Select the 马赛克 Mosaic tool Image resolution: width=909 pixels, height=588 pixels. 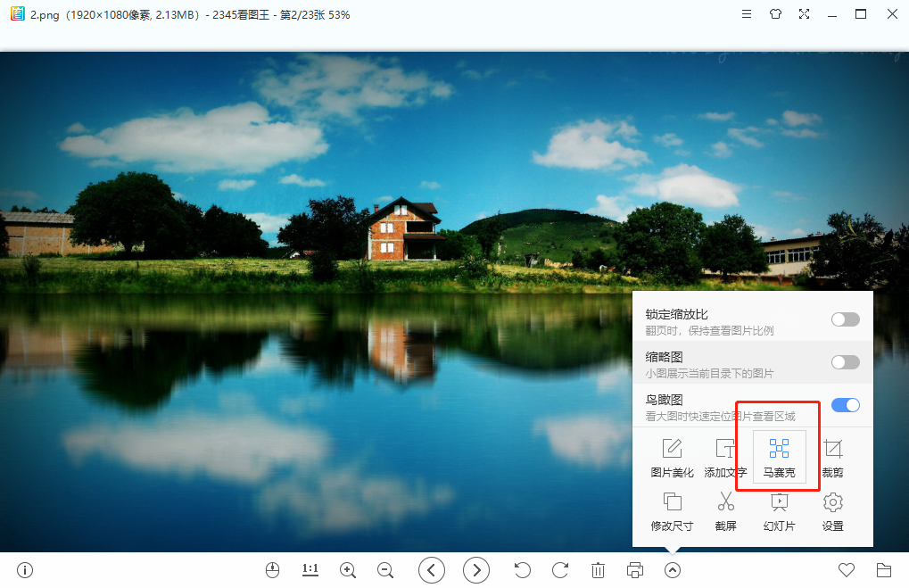point(778,455)
